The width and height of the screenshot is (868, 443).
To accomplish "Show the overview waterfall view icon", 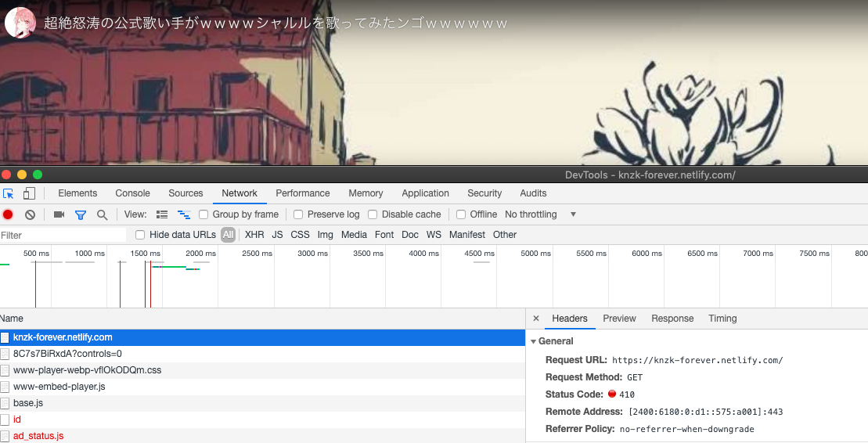I will point(184,214).
